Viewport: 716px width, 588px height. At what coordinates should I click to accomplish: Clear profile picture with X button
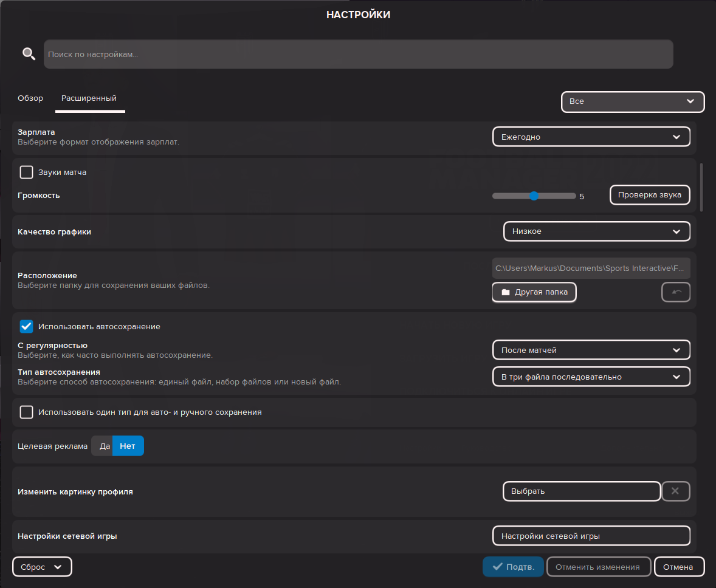[675, 491]
